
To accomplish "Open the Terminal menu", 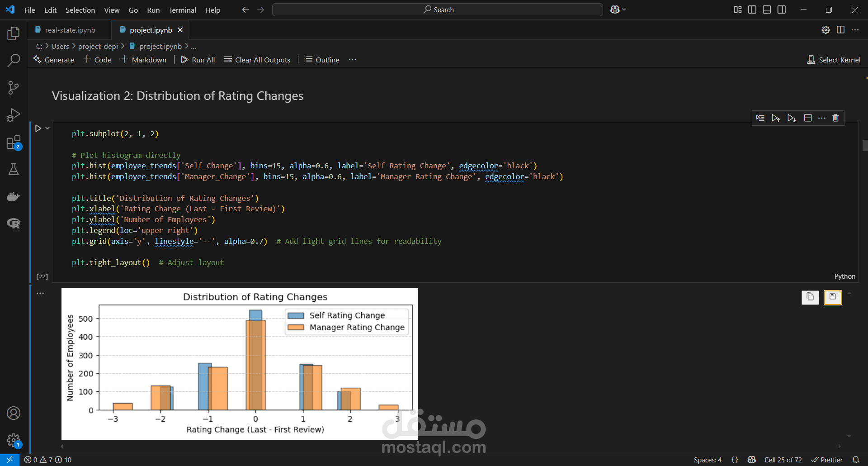I will click(182, 10).
